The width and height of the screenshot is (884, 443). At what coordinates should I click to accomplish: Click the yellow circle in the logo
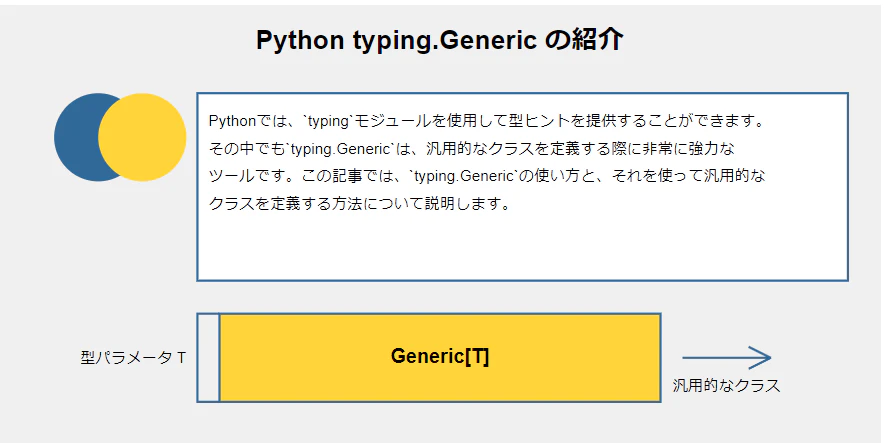[x=143, y=137]
